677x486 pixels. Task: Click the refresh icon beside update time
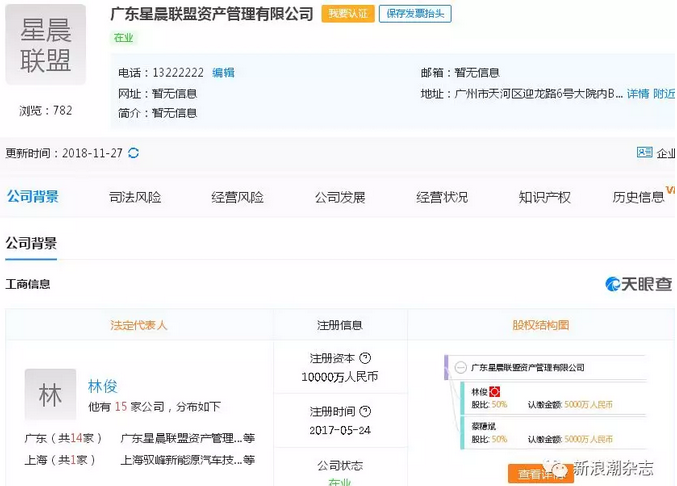point(133,153)
